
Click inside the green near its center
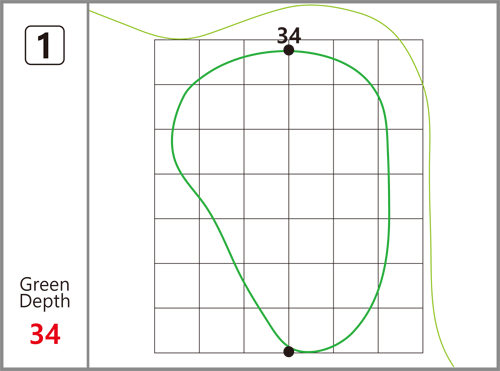click(289, 196)
